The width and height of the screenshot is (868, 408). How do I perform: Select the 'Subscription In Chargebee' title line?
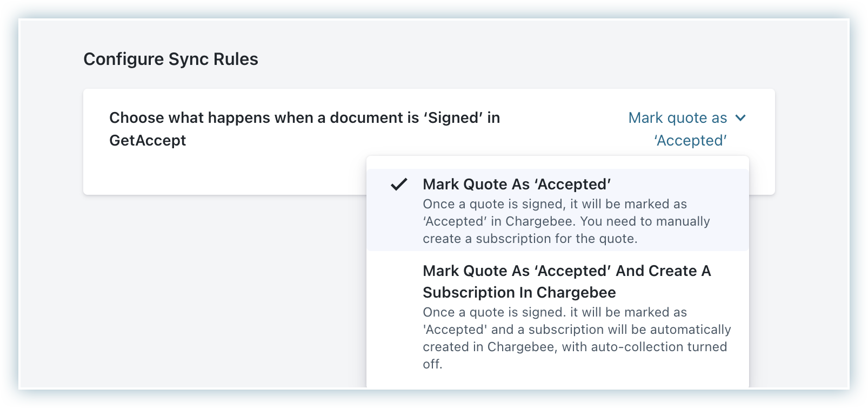[x=519, y=293]
